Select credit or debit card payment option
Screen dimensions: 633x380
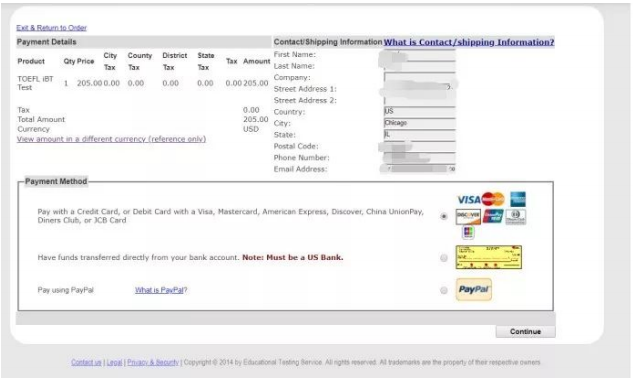pos(444,216)
